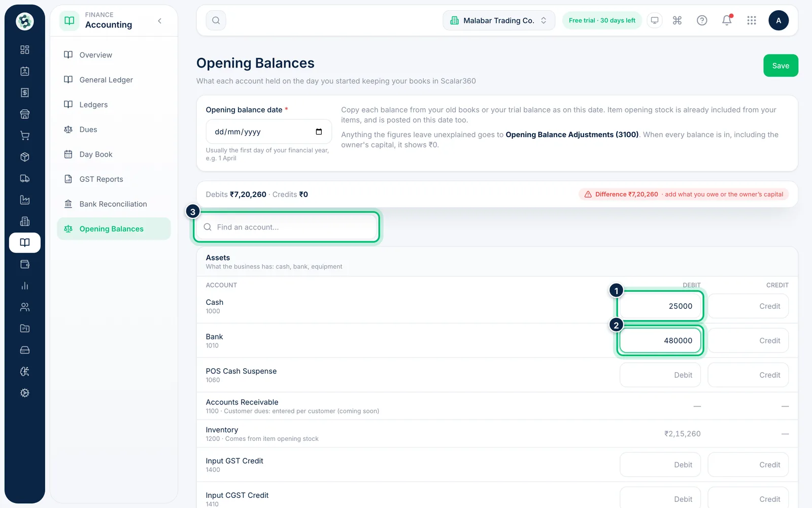Click the Debits ₹7,20,260 total

pos(236,194)
